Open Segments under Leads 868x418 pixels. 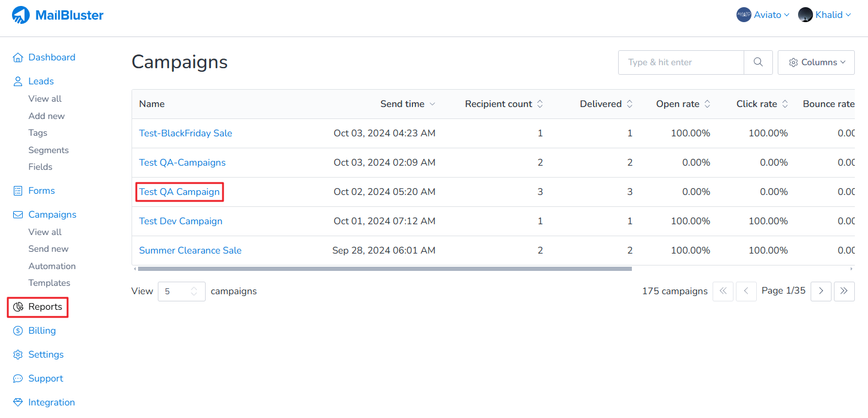pyautogui.click(x=48, y=150)
